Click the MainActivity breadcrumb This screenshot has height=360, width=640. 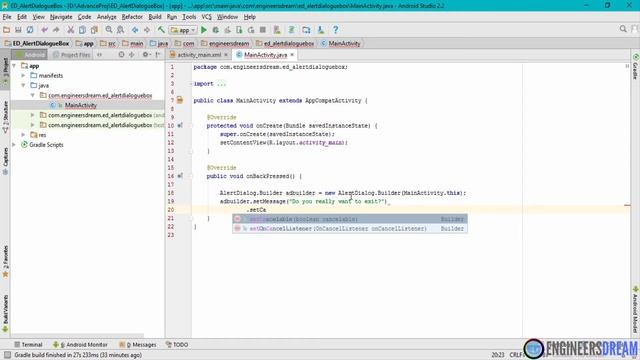[341, 43]
